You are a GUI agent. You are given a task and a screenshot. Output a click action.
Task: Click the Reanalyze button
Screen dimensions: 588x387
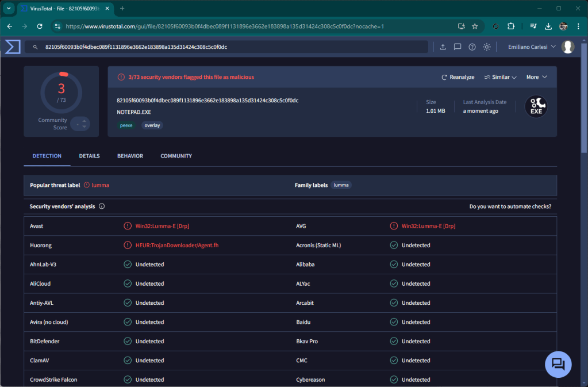tap(458, 77)
